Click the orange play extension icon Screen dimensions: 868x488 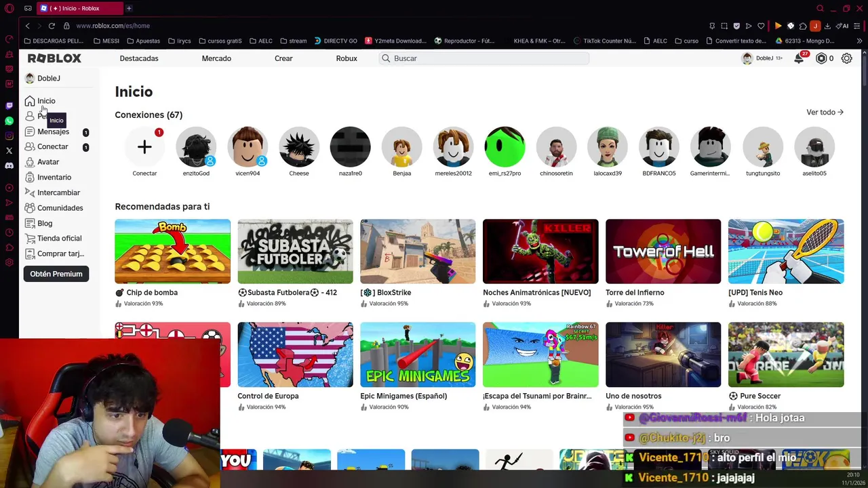click(778, 26)
